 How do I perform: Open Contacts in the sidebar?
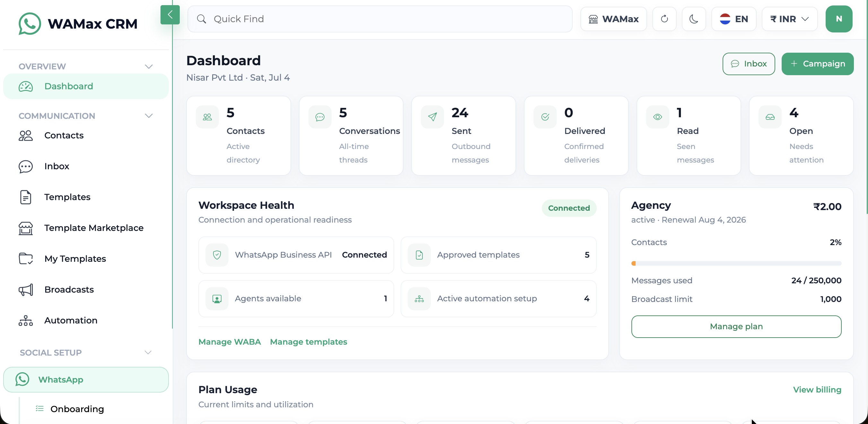[86, 136]
